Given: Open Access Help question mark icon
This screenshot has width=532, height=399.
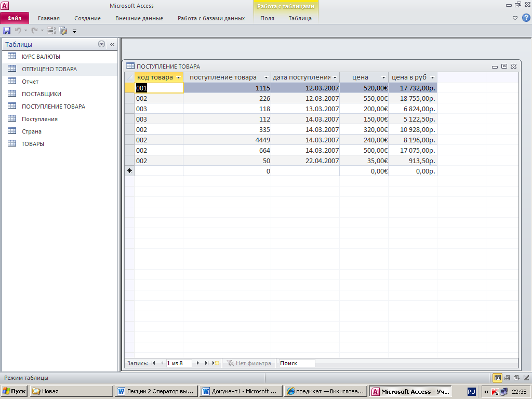Looking at the screenshot, I should (526, 18).
